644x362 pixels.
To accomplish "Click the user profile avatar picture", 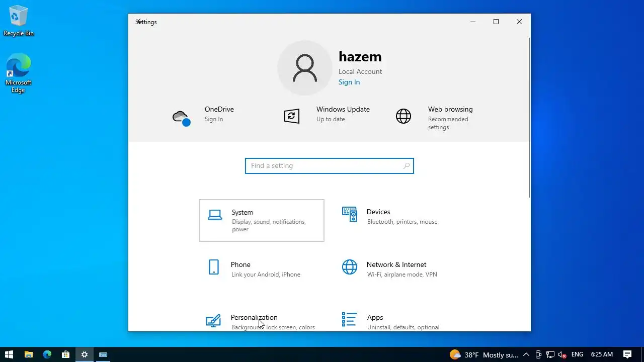I will coord(305,68).
